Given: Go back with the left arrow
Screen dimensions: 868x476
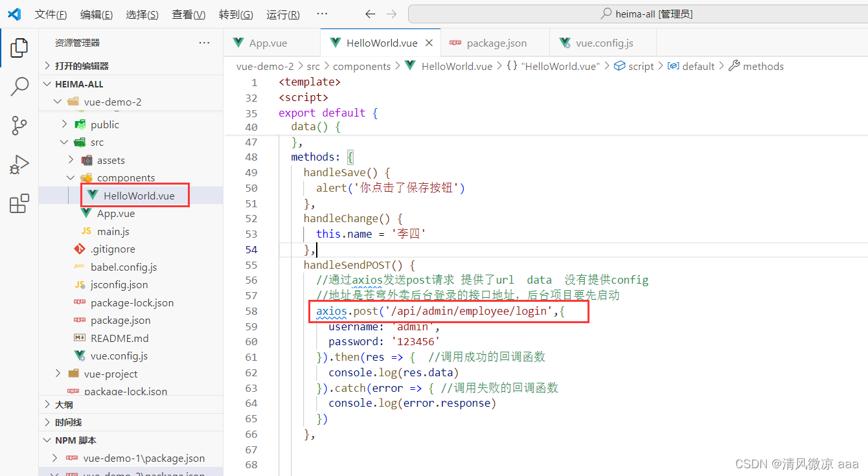Looking at the screenshot, I should [x=370, y=14].
